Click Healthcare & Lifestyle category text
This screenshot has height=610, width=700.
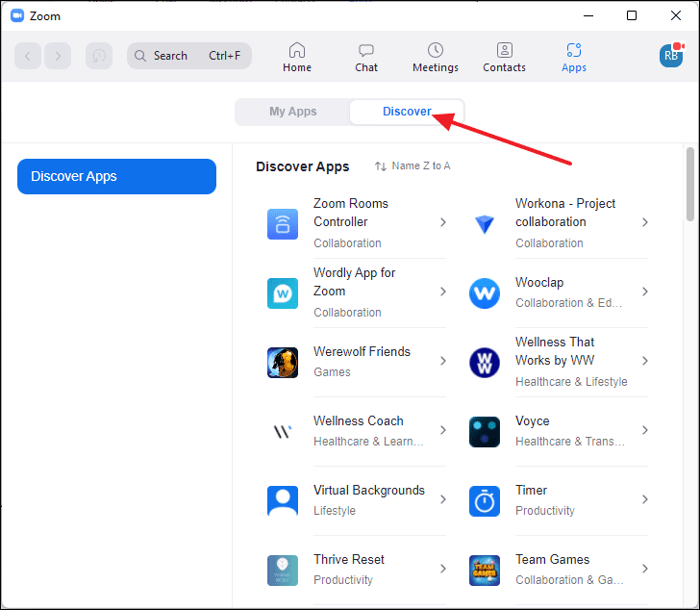571,382
